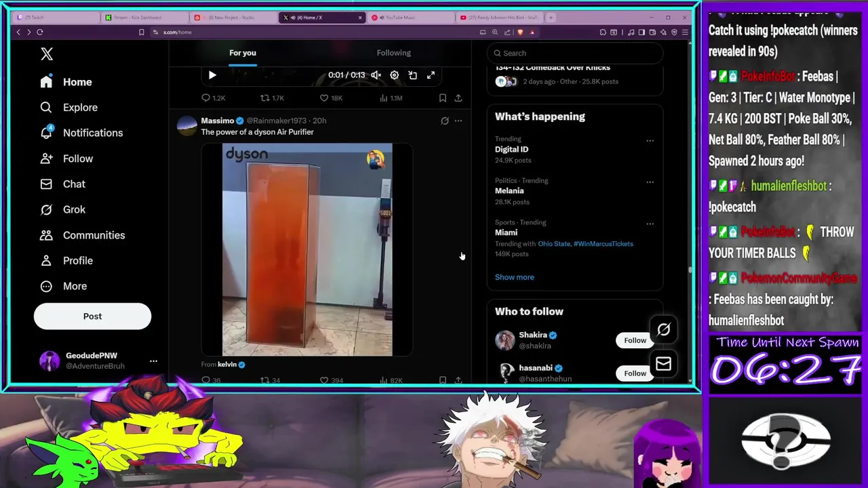Bookmark this page in the browser
The height and width of the screenshot is (488, 868).
pyautogui.click(x=141, y=32)
